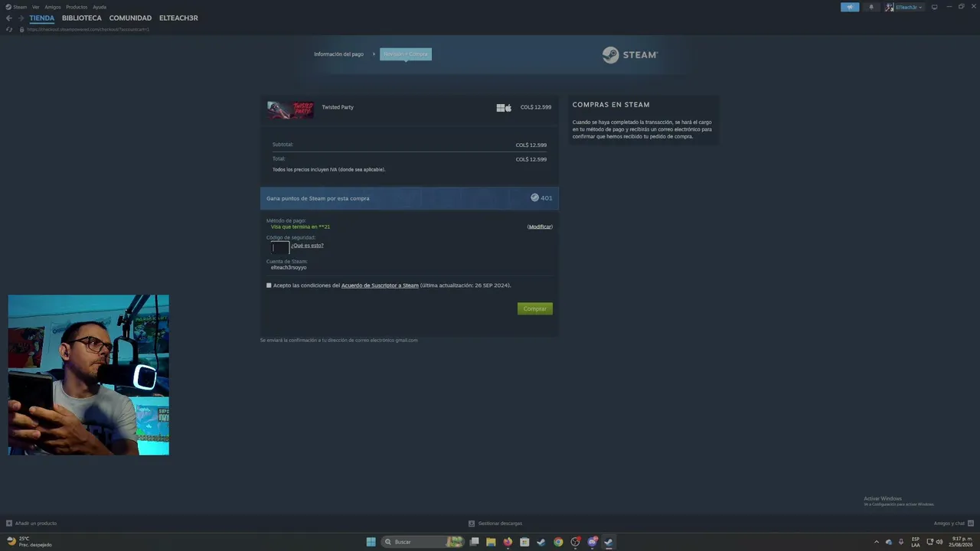Open the Ver menu
Image resolution: width=980 pixels, height=551 pixels.
[x=35, y=7]
